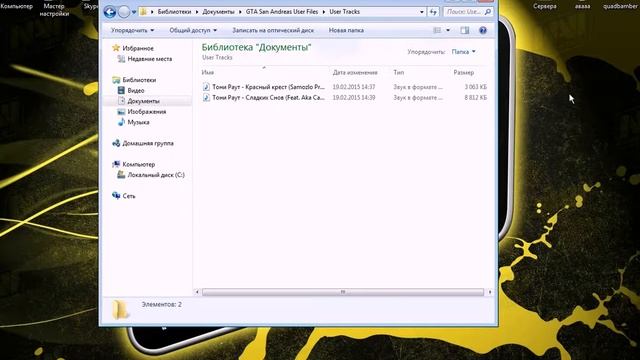Click the Библиотеки icon in sidebar
640x360 pixels.
click(116, 80)
